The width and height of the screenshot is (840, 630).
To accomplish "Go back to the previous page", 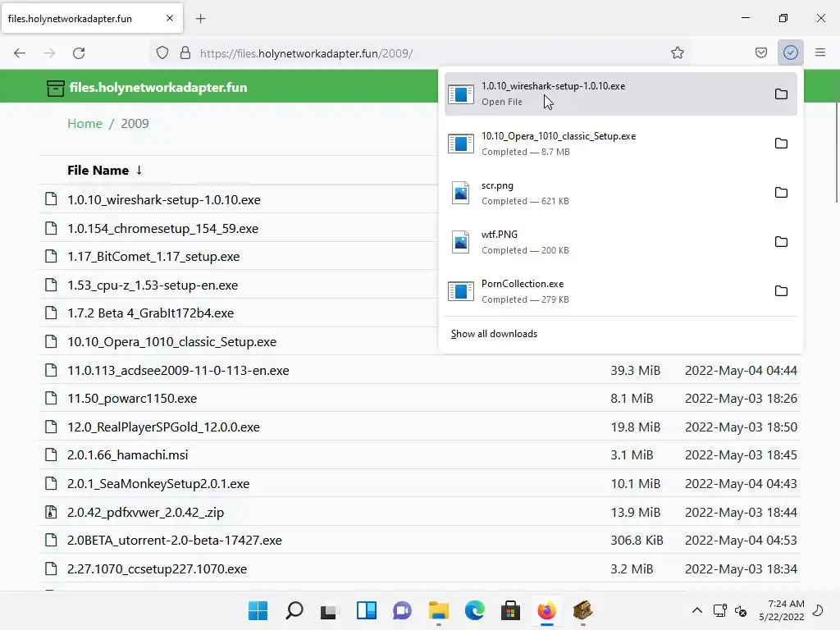I will 20,53.
